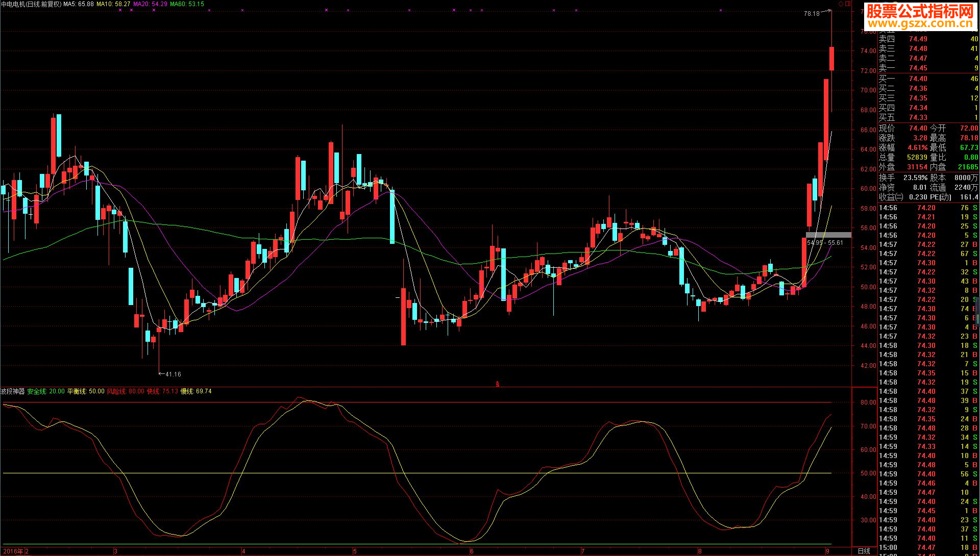
Task: Click the 快线: 75.13 label
Action: point(163,391)
